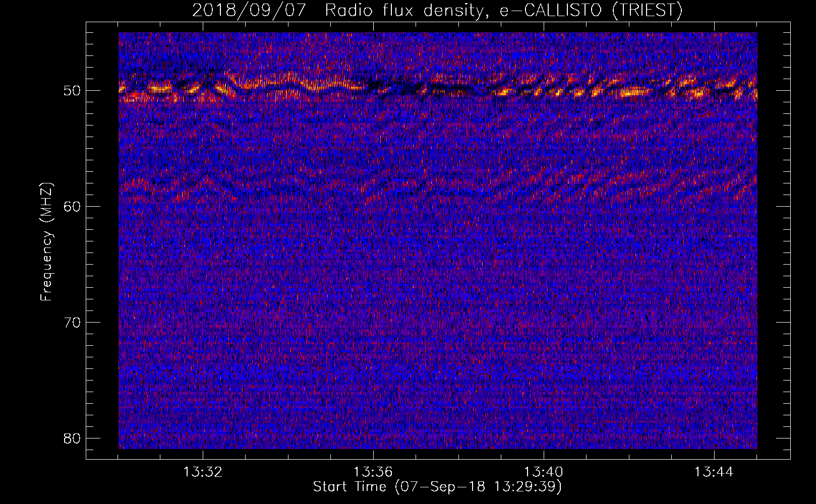Viewport: 816px width, 504px height.
Task: Click the 50 MHz frequency tick label
Action: tap(72, 91)
